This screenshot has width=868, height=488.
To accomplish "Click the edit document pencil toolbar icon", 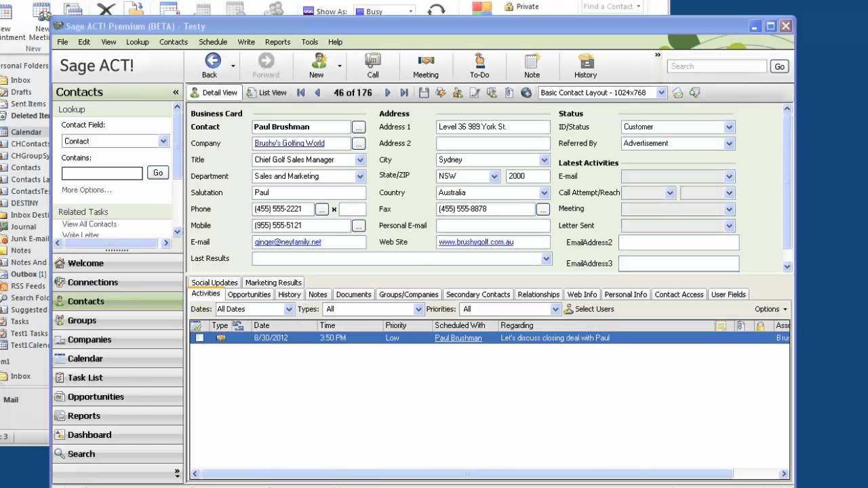I will tap(475, 93).
